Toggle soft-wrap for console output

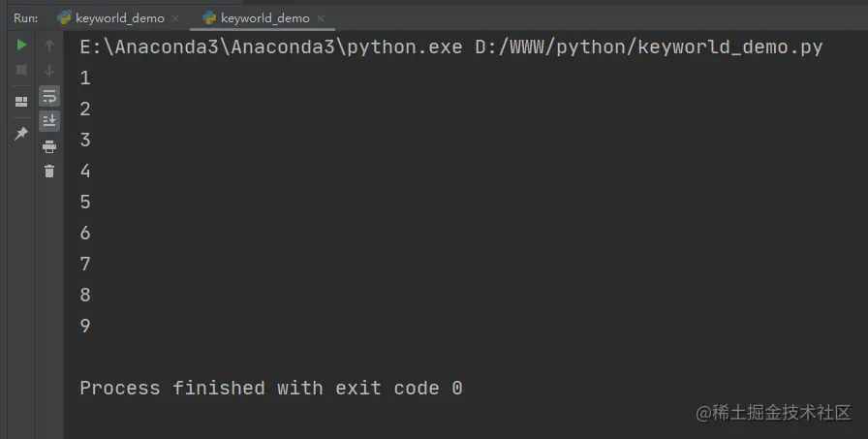pyautogui.click(x=49, y=96)
